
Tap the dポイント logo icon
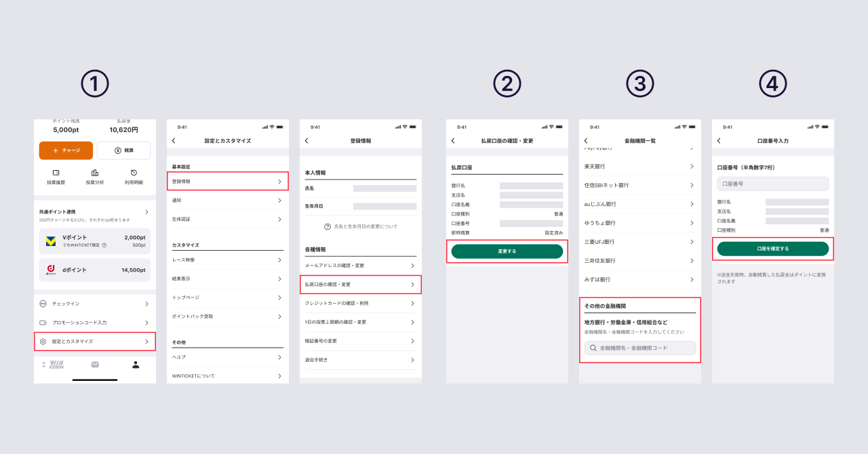click(x=51, y=270)
